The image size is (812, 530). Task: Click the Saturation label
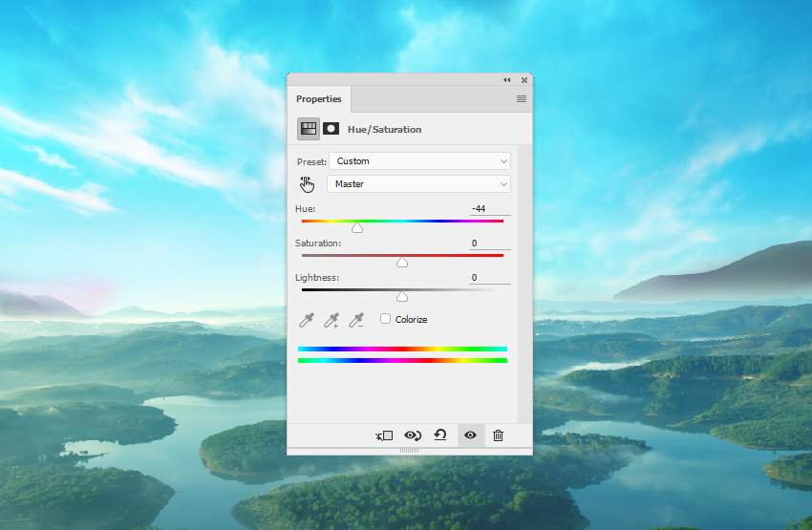point(318,243)
